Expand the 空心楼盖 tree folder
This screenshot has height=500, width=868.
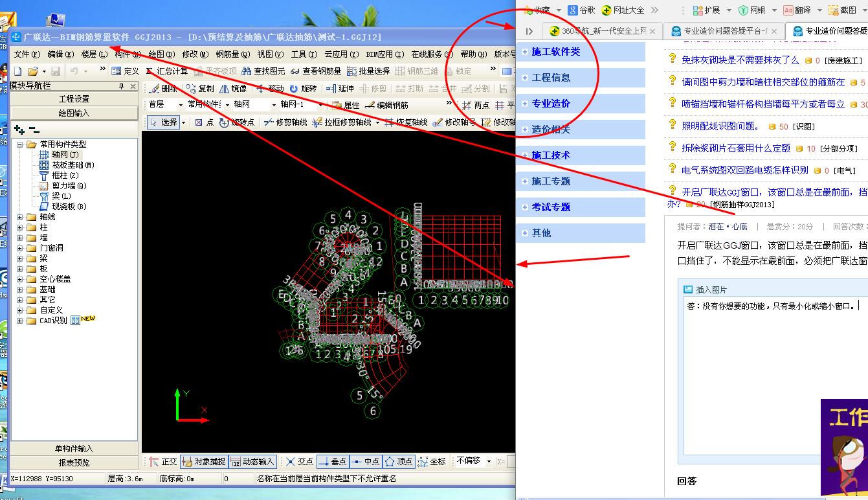click(x=20, y=279)
